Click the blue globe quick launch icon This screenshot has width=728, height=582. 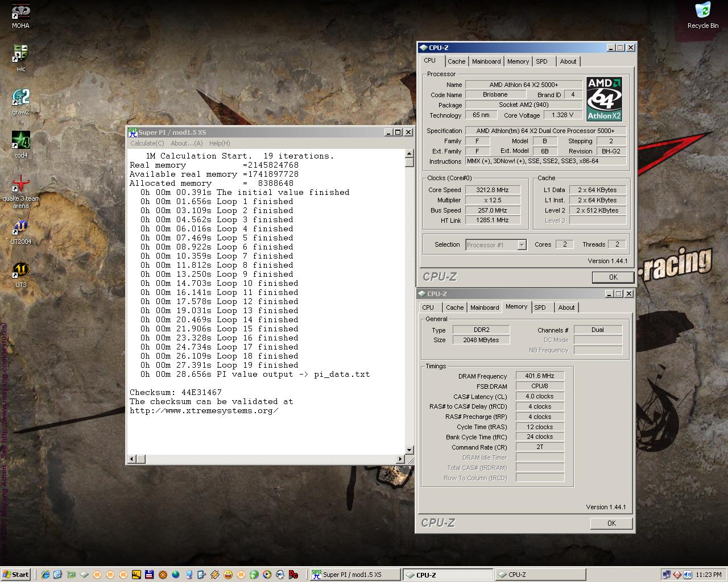[176, 575]
